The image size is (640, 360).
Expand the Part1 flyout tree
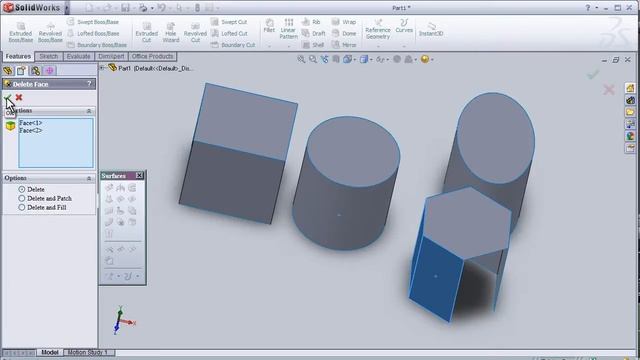tap(102, 68)
